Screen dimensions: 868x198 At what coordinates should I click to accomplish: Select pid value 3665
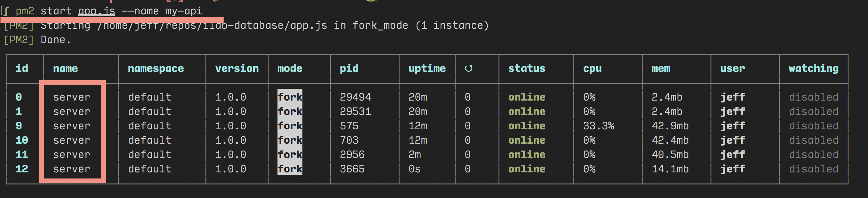(352, 169)
